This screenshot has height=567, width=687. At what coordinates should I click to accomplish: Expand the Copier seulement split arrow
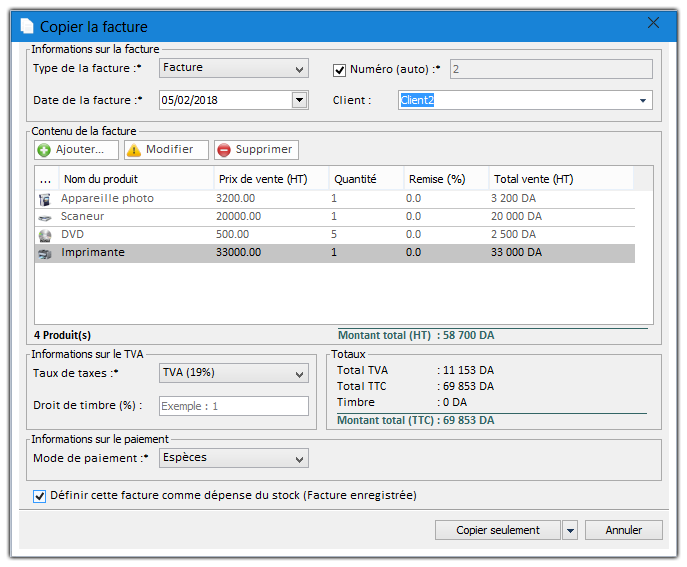pyautogui.click(x=570, y=531)
